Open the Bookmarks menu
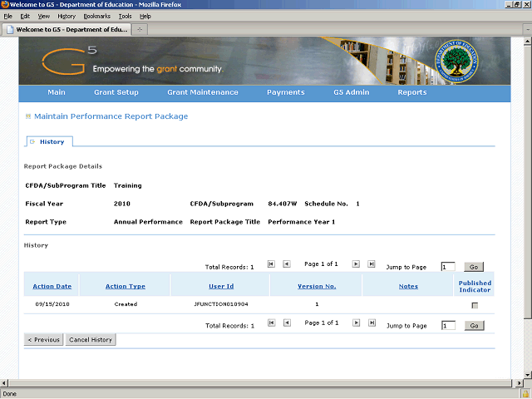Image resolution: width=532 pixels, height=399 pixels. point(97,17)
